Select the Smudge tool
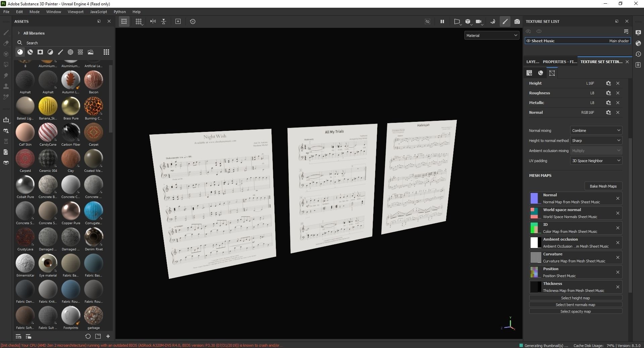This screenshot has height=348, width=644. tap(6, 76)
